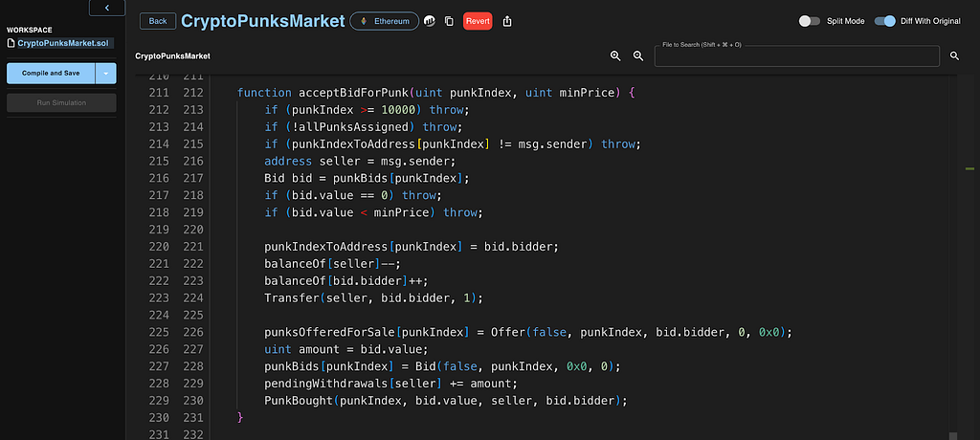The image size is (980, 440).
Task: Click 'balanceOf[seller]--;' line
Action: tap(332, 263)
